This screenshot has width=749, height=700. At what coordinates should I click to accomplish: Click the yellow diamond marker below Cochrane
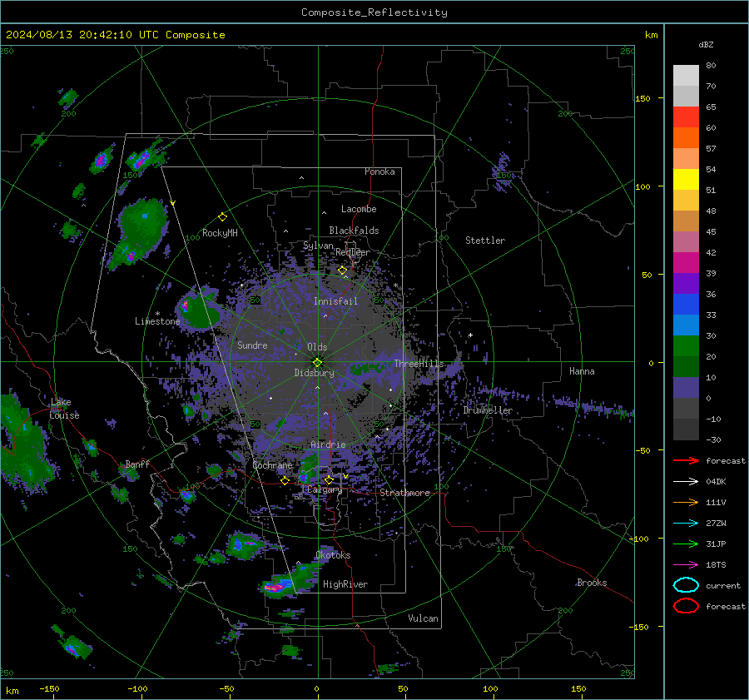click(285, 480)
